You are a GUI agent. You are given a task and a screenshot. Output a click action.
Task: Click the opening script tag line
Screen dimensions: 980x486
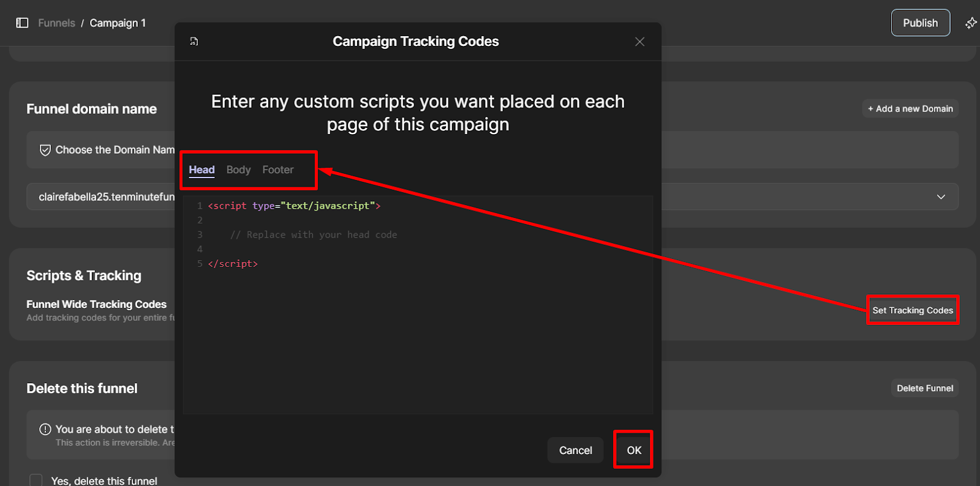(294, 206)
